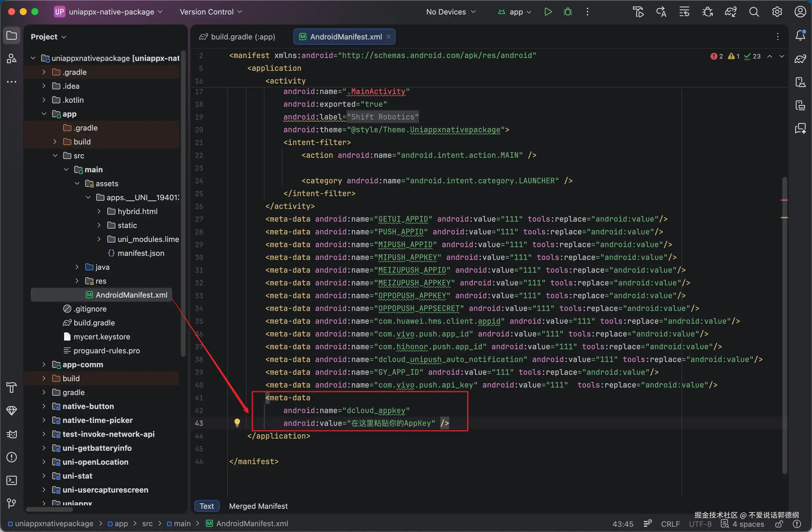Select mycert.keystore in project tree

102,336
